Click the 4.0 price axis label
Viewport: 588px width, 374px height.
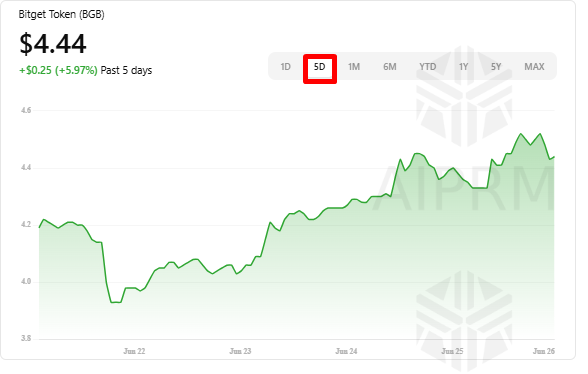(26, 282)
